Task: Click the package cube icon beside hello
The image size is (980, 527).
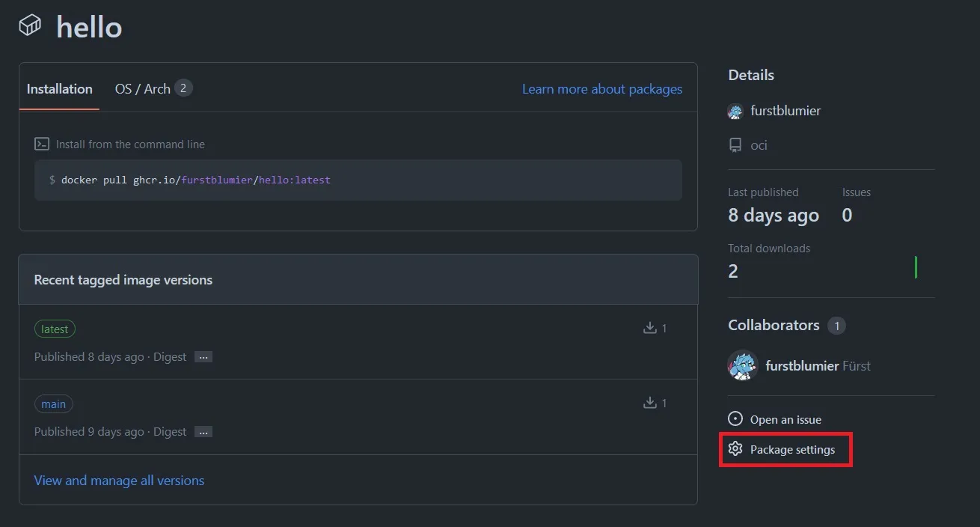Action: coord(30,25)
